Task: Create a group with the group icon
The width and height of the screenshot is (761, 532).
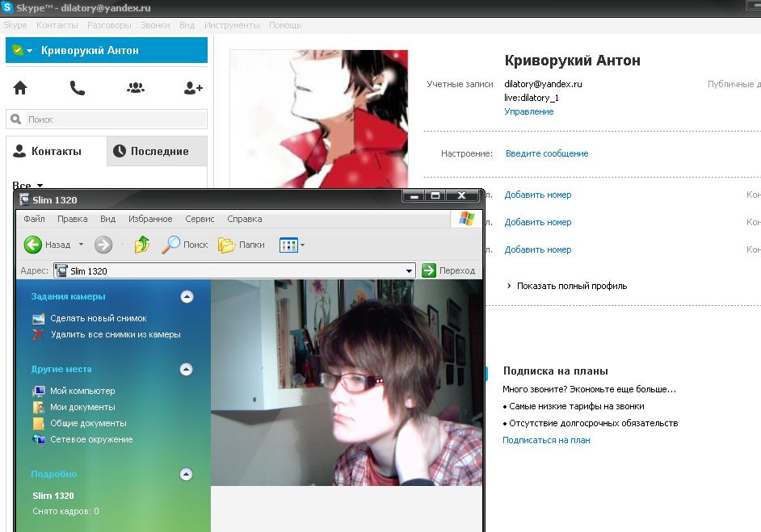Action: 136,88
